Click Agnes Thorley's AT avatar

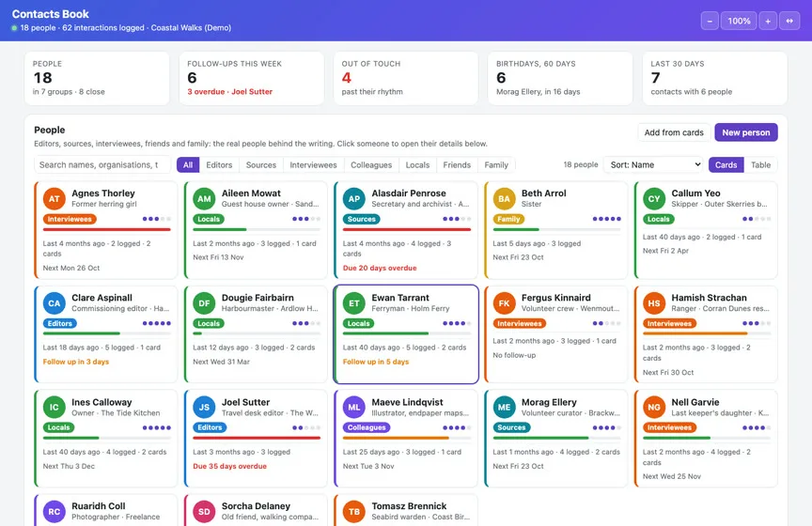tap(55, 199)
